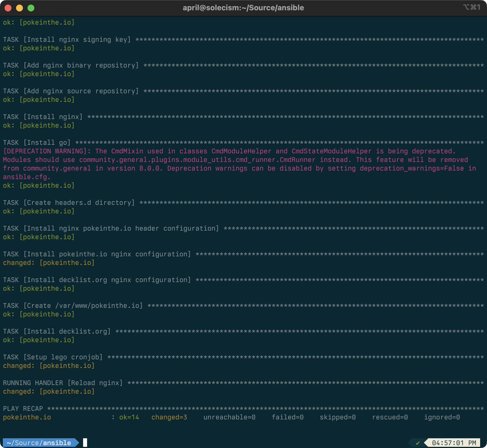The width and height of the screenshot is (487, 448).
Task: Select the pokeinthe.io hostname in PLAY RECAP
Action: coord(27,417)
